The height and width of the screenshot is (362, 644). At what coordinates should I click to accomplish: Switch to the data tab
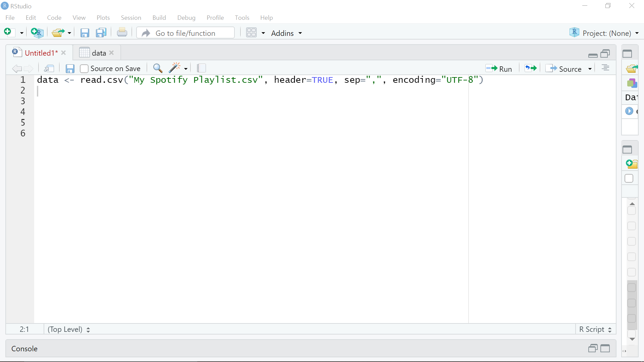pos(99,53)
